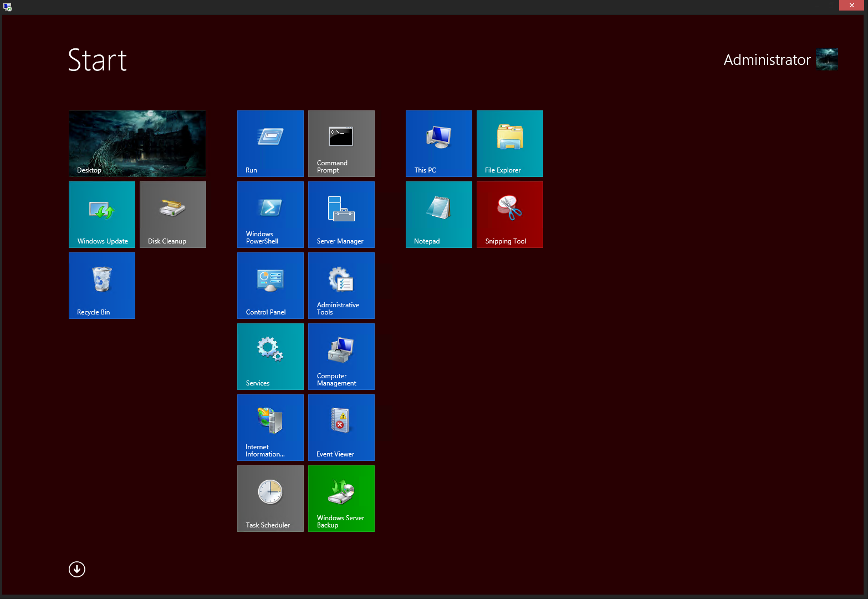Open Server Manager tile
Viewport: 868px width, 599px height.
341,215
